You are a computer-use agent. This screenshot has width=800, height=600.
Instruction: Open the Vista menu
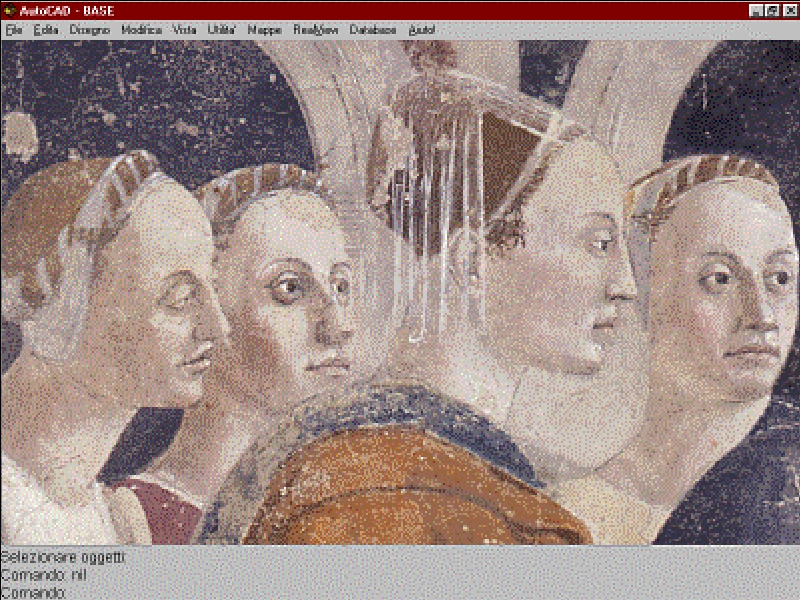(184, 30)
